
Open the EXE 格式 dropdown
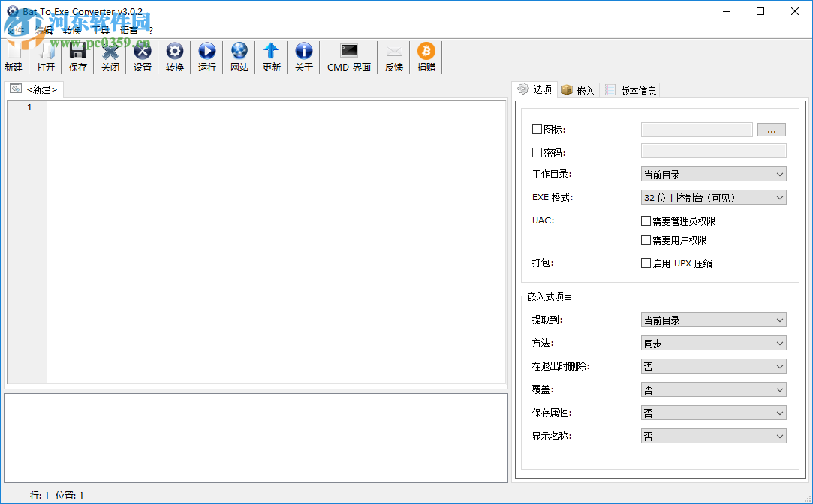pyautogui.click(x=778, y=196)
